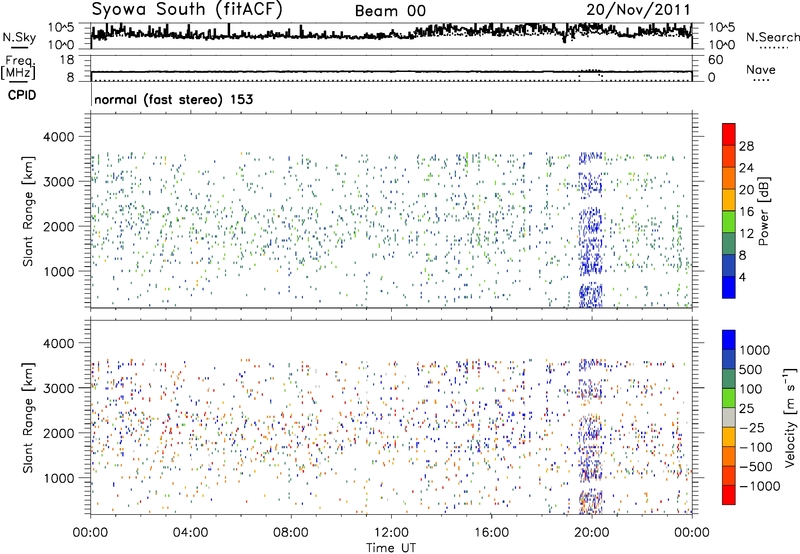The height and width of the screenshot is (554, 800).
Task: Click dense echo cluster near 20:00 in velocity panel
Action: (x=591, y=436)
